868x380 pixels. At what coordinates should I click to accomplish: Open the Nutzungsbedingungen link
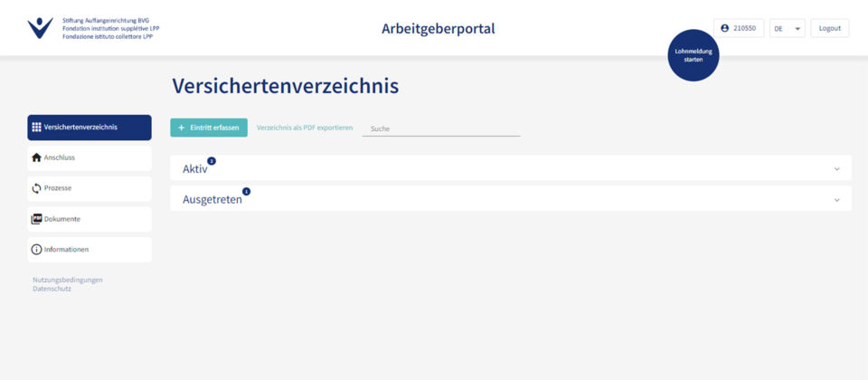tap(68, 280)
